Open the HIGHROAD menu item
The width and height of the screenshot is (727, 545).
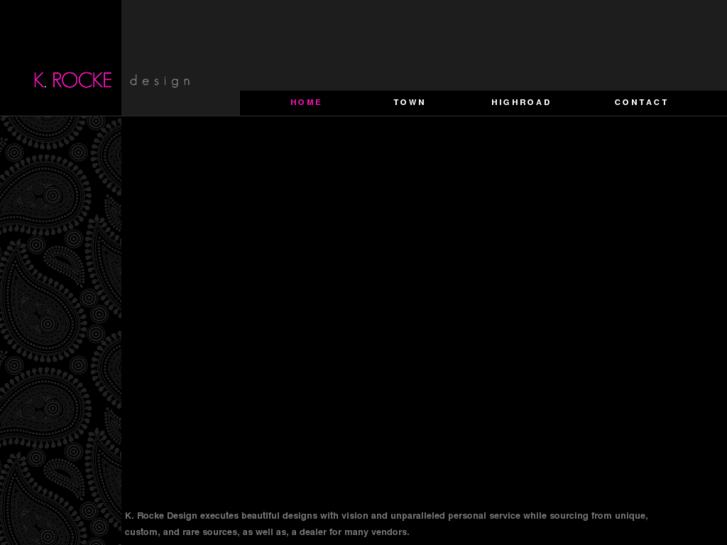(x=521, y=102)
